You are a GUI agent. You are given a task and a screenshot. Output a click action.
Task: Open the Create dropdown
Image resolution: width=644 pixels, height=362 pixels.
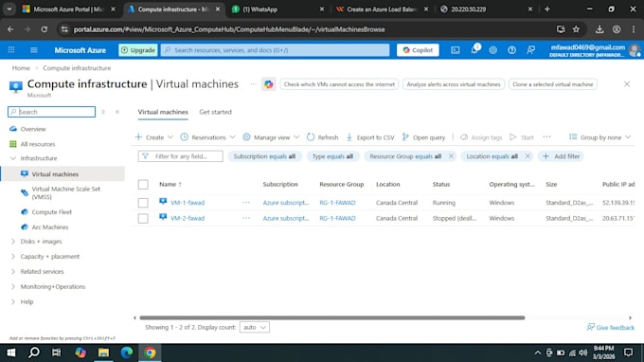point(154,137)
